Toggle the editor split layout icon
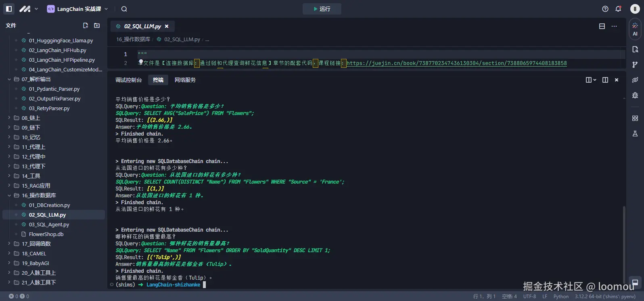The image size is (644, 301). (x=602, y=26)
